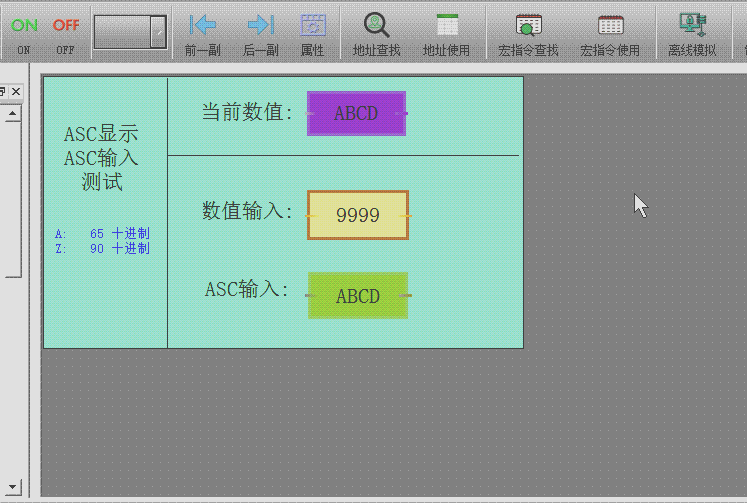The image size is (747, 503).
Task: Select the '当前数值:' label
Action: pyautogui.click(x=248, y=112)
